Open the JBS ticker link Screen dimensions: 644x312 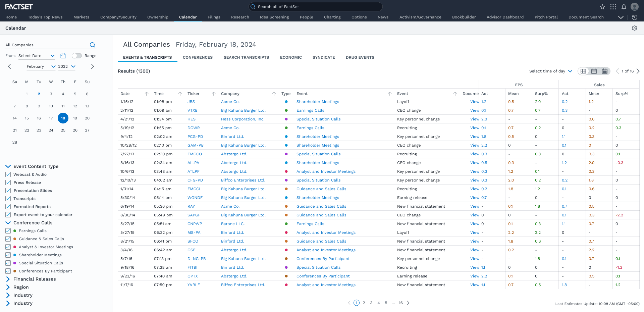click(x=191, y=102)
